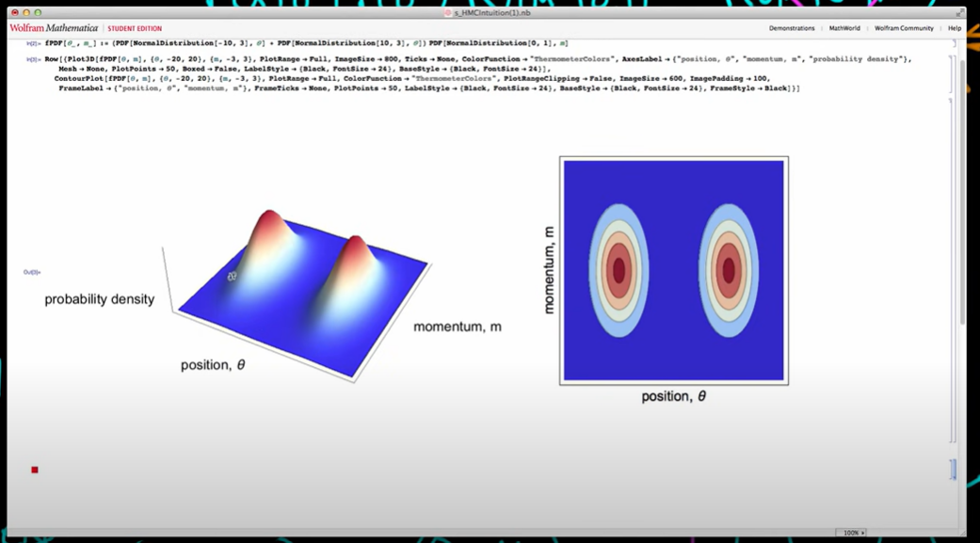Select the In[2] cell label
Image resolution: width=980 pixels, height=543 pixels.
[x=33, y=43]
